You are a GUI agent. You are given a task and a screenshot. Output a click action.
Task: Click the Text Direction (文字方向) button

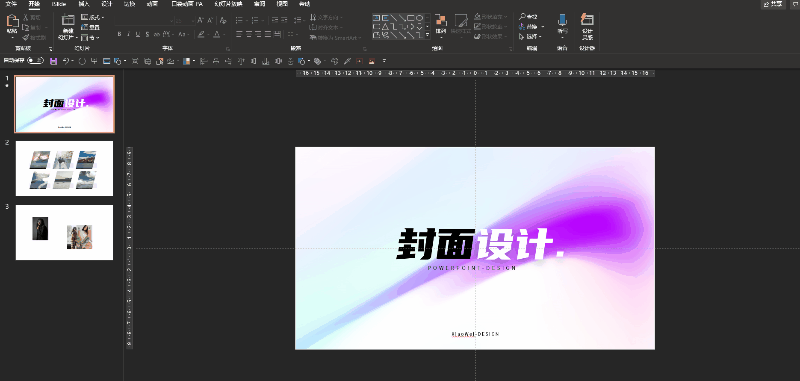327,17
